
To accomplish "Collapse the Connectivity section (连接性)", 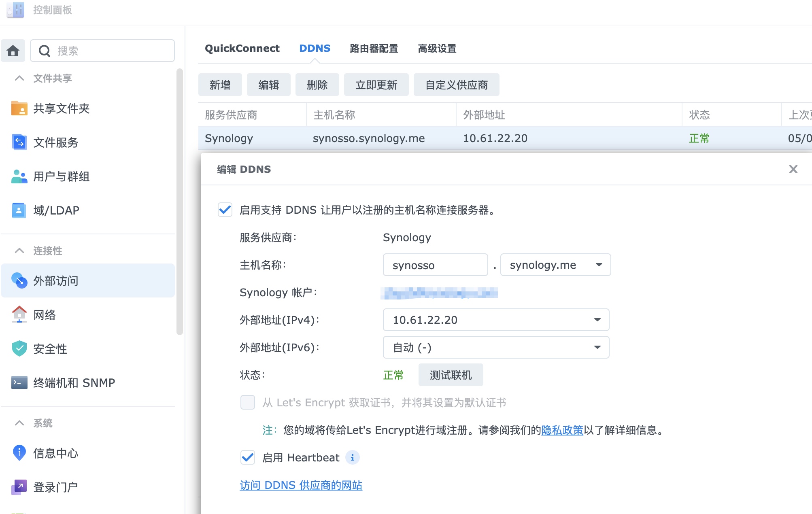I will [19, 251].
